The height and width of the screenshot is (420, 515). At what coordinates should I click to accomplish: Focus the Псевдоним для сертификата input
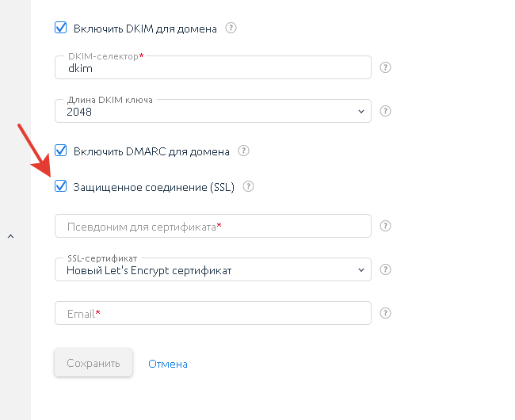click(x=213, y=226)
